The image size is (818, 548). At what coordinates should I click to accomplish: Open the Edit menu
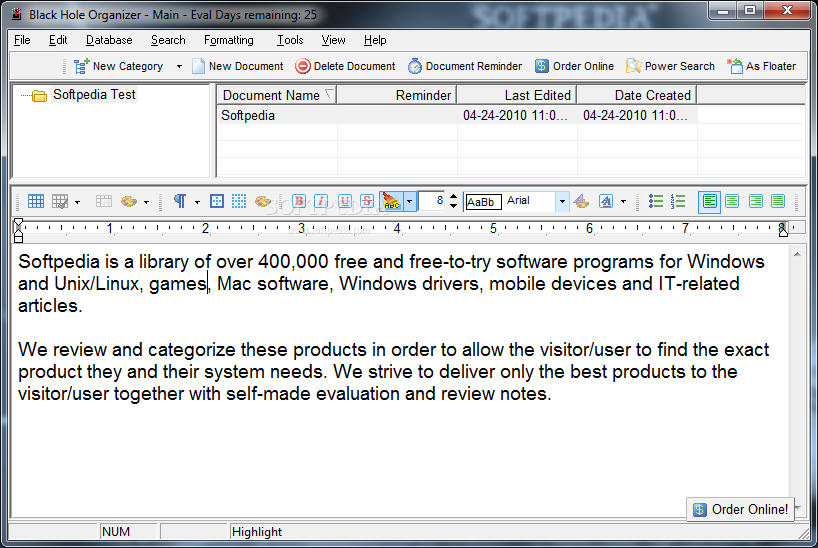tap(58, 40)
